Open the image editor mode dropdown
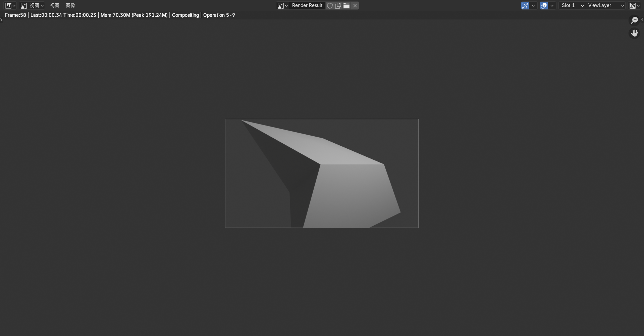This screenshot has width=644, height=336. [x=32, y=5]
